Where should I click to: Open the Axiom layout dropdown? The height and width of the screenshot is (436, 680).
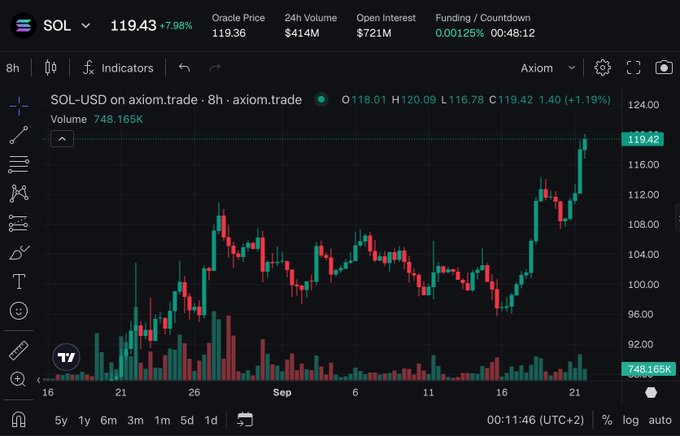coord(548,68)
